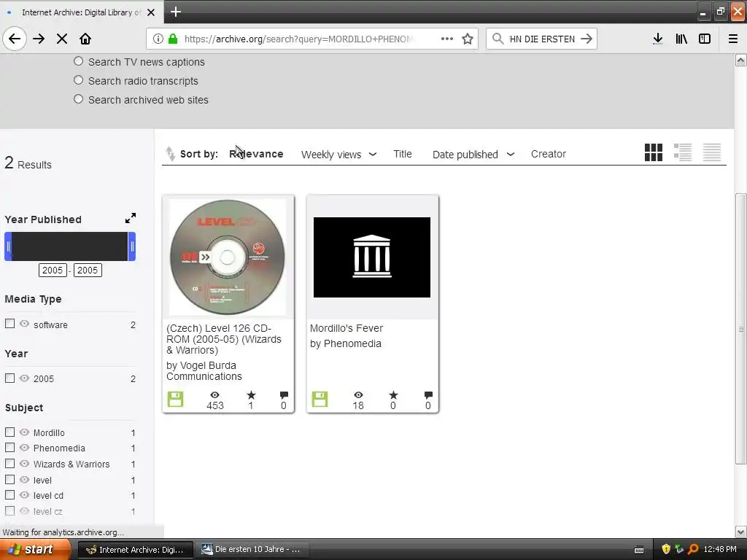
Task: Toggle eye icon beside software
Action: pos(24,324)
